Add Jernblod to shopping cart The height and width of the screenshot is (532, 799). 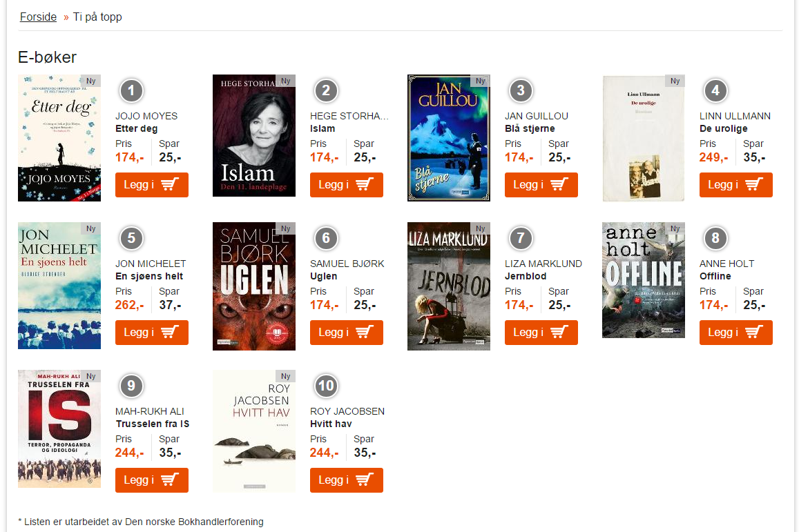pyautogui.click(x=541, y=333)
